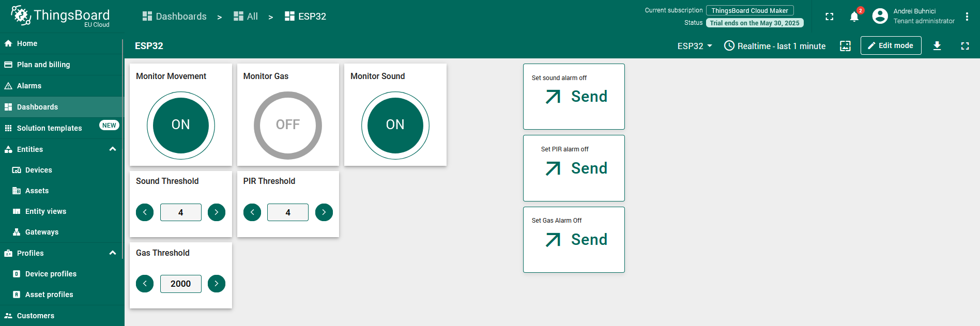
Task: Open notifications bell icon
Action: [x=854, y=17]
